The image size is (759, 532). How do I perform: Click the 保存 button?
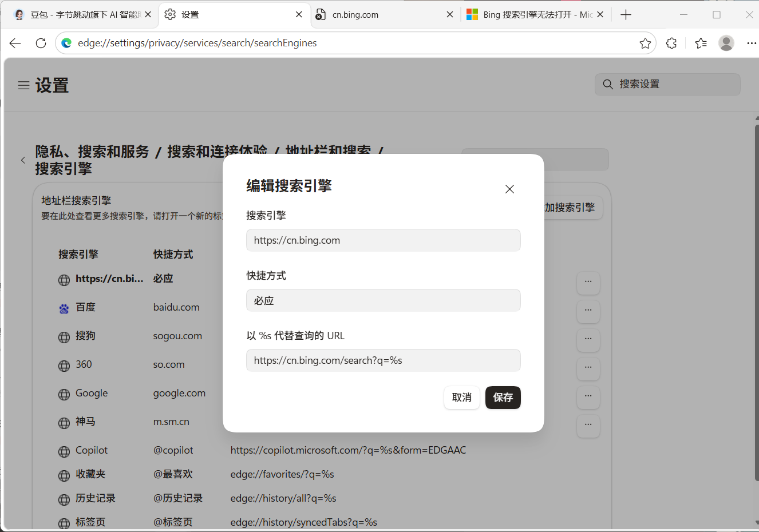(503, 398)
